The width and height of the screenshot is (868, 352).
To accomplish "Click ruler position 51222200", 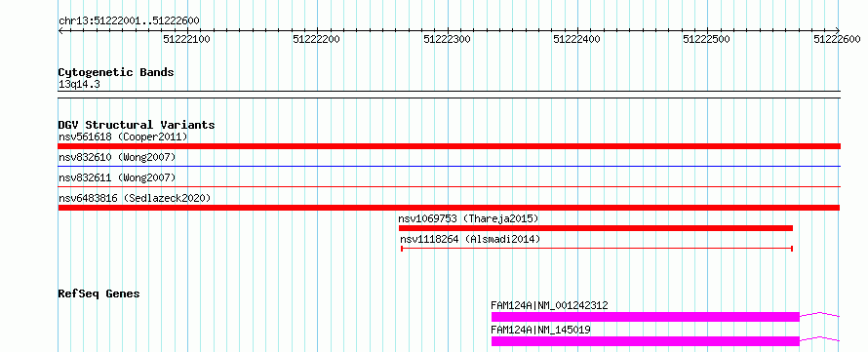I will (317, 39).
